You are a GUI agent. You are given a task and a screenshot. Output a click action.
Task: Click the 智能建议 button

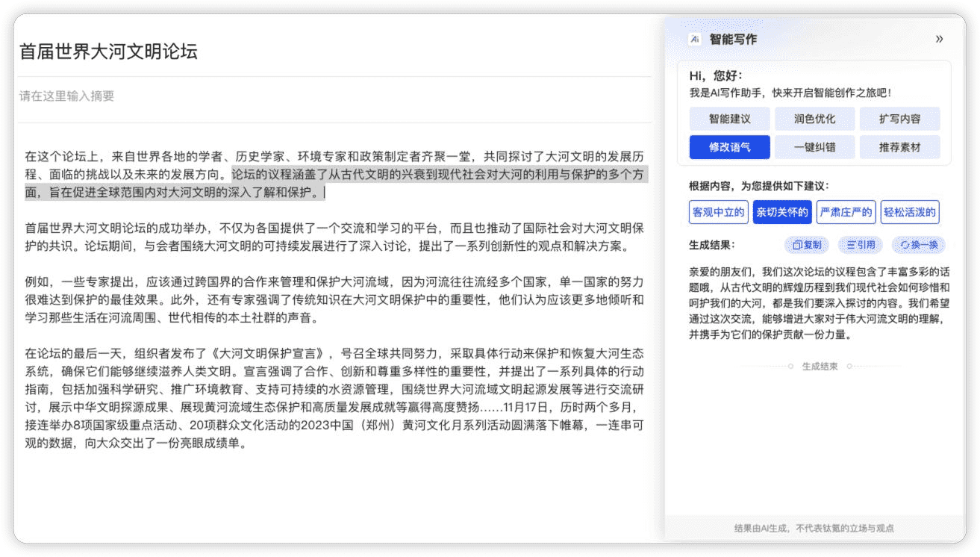click(729, 119)
